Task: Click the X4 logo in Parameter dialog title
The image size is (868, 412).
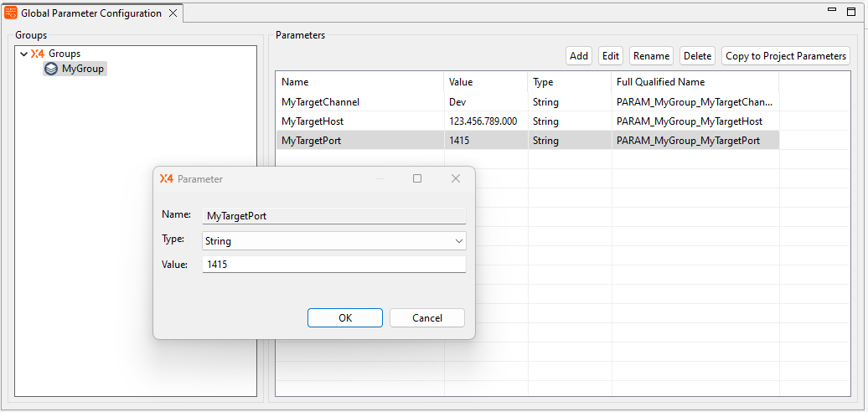Action: (167, 179)
